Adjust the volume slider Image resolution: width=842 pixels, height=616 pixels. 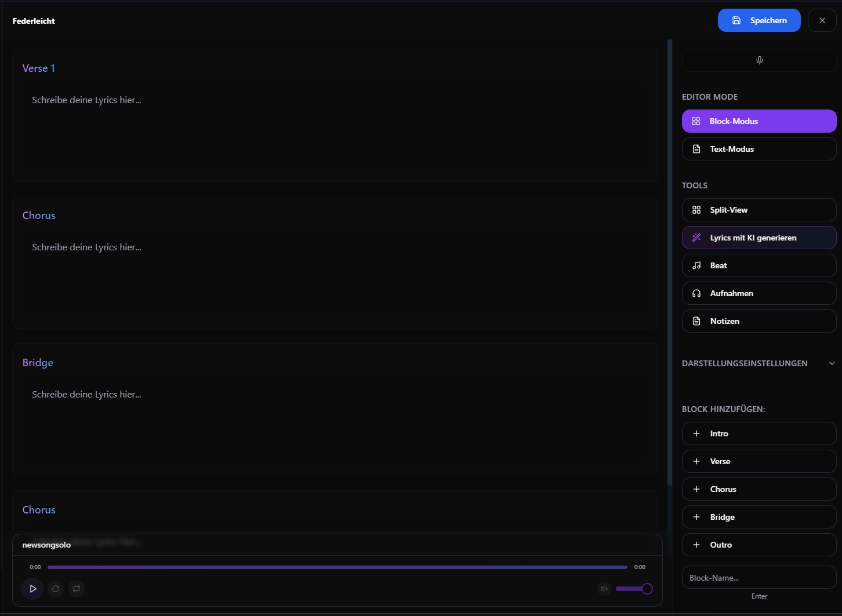click(x=633, y=589)
